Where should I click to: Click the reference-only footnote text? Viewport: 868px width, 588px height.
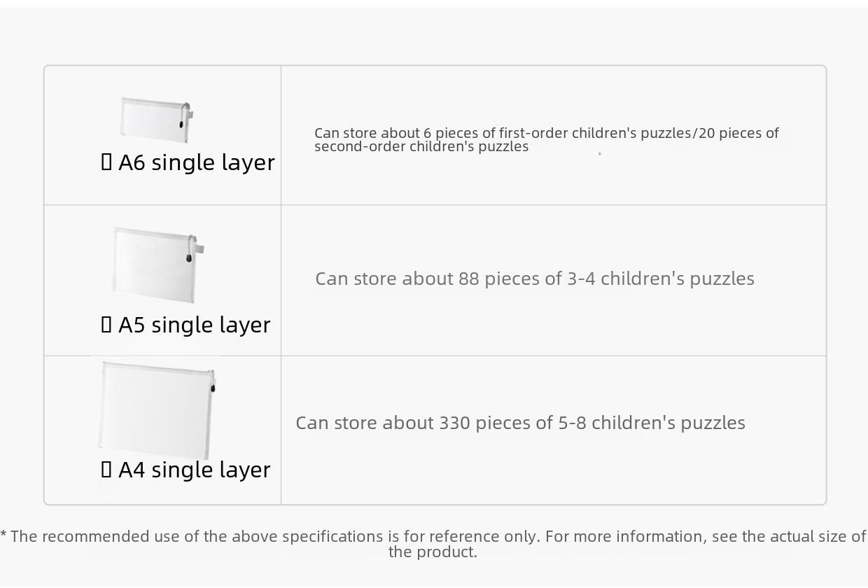click(434, 544)
